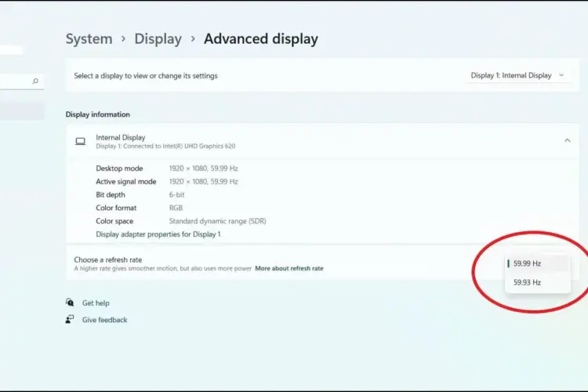This screenshot has height=392, width=588.
Task: Click the monitor icon beside Internal Display
Action: (x=80, y=141)
